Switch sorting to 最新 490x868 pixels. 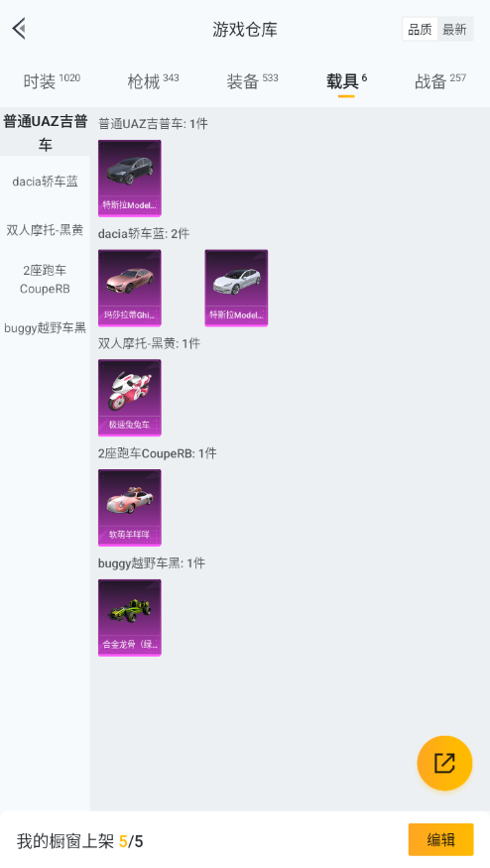pos(454,30)
